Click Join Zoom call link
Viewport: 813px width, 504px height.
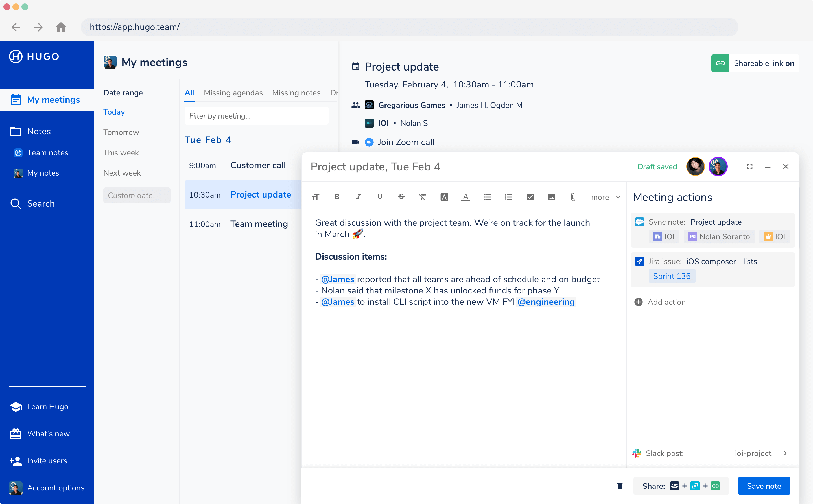(405, 142)
